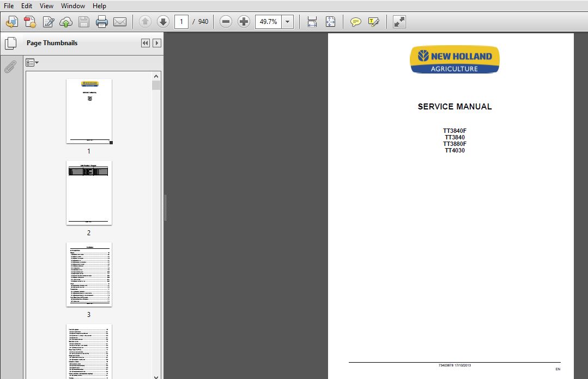
Task: Click the "Page Thumbnails" panel title
Action: point(52,43)
